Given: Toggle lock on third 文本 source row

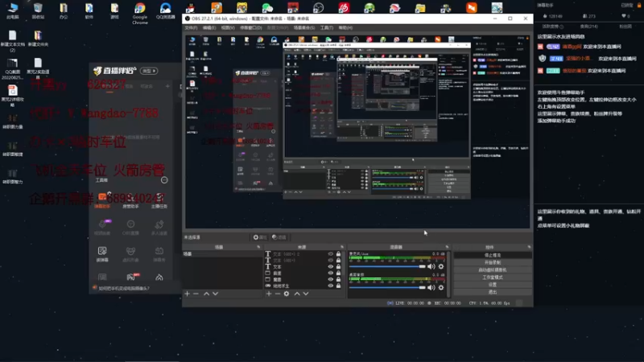Looking at the screenshot, I should pyautogui.click(x=338, y=267).
